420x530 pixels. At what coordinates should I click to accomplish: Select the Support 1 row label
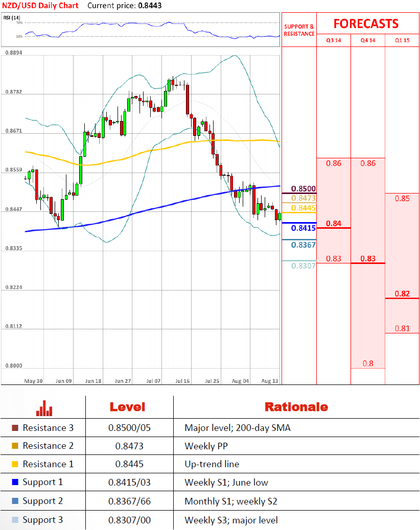tap(42, 483)
